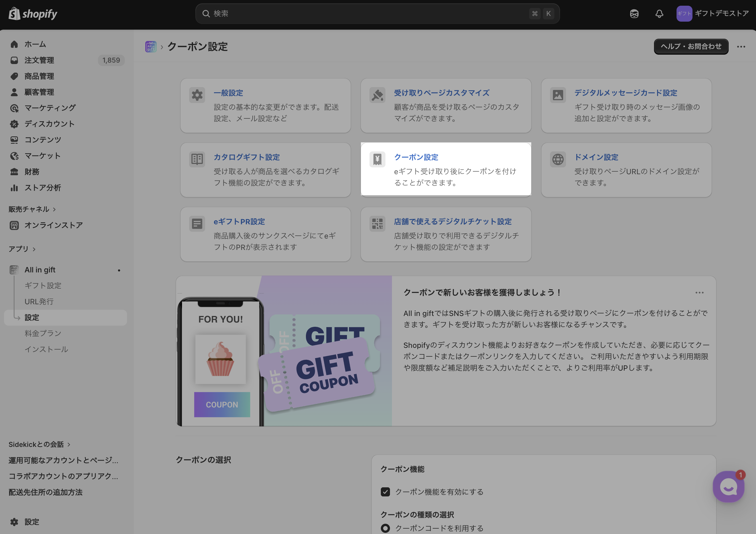Select クーポンコードを利用する radio button

(385, 528)
